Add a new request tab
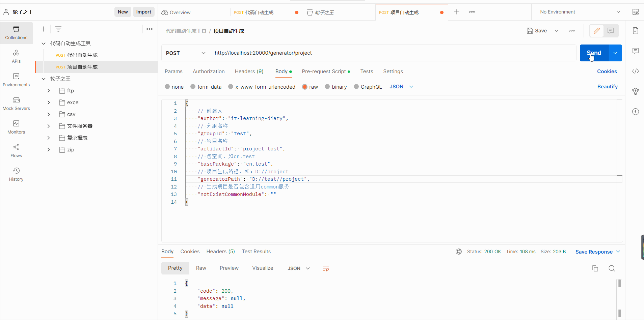This screenshot has height=320, width=644. [x=457, y=12]
